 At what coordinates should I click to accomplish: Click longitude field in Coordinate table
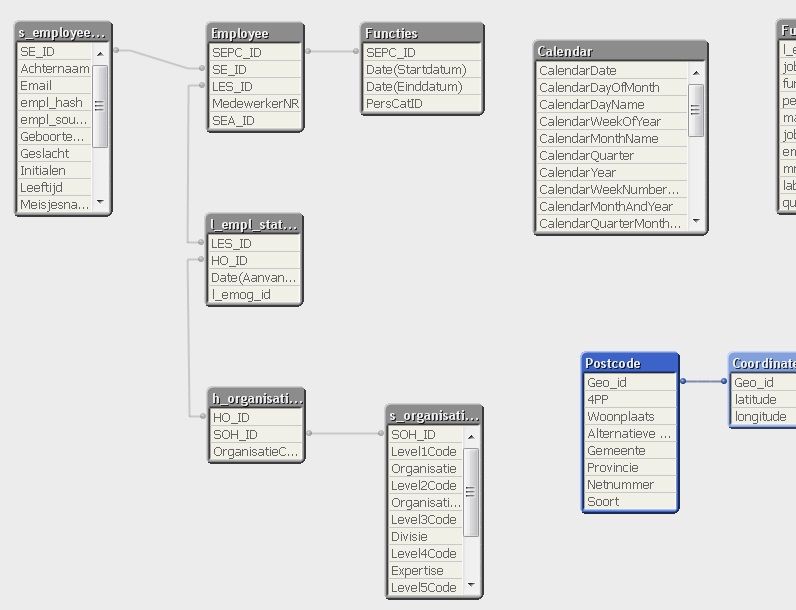(764, 417)
